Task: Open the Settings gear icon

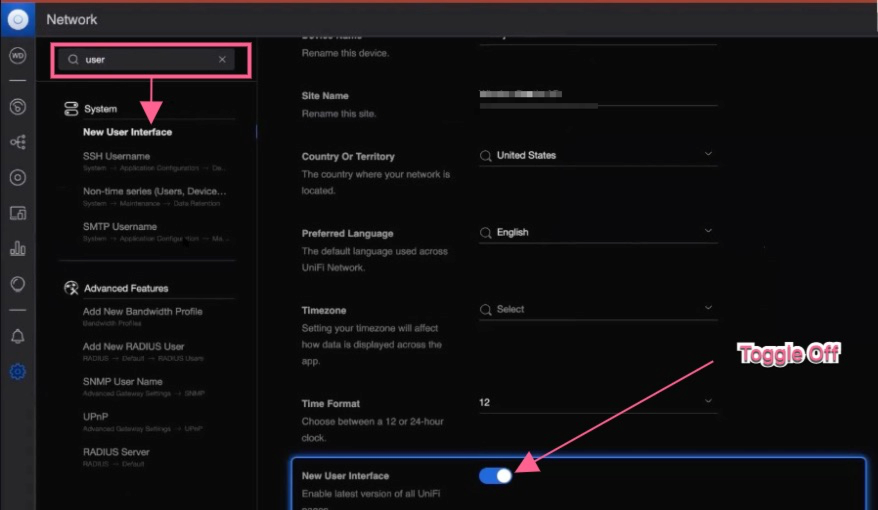Action: pyautogui.click(x=17, y=371)
